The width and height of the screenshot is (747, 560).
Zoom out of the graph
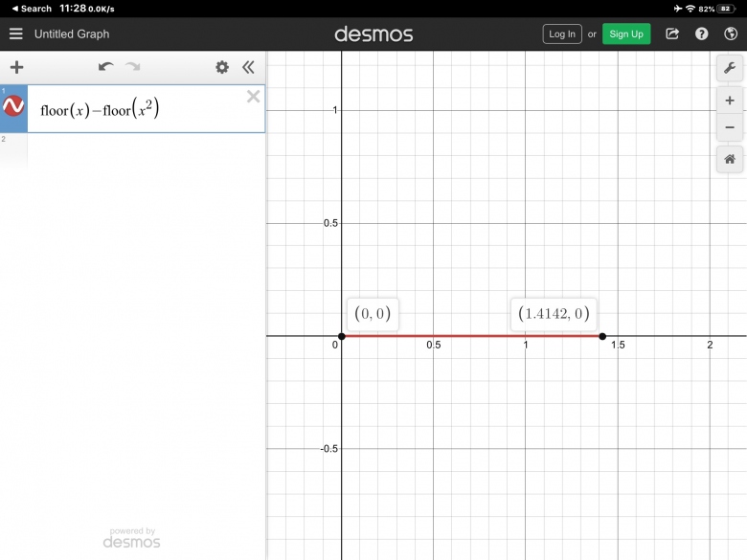coord(730,127)
